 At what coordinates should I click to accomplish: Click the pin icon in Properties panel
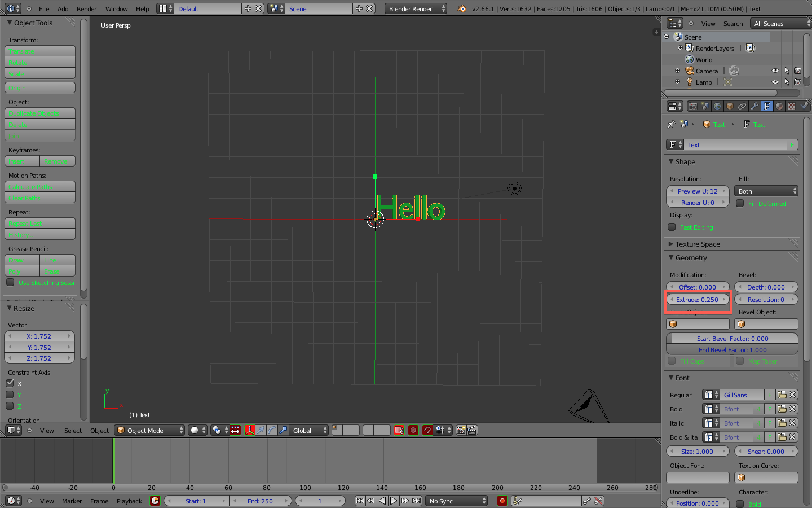click(671, 124)
